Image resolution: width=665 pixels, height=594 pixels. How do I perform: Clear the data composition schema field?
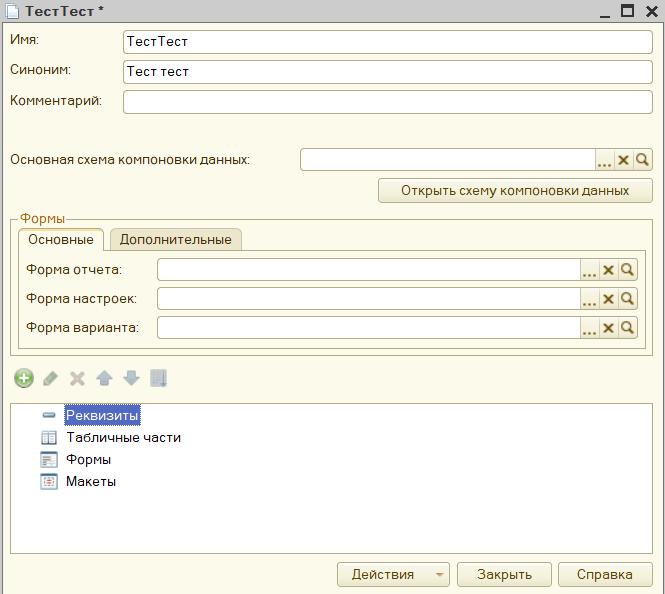[623, 160]
